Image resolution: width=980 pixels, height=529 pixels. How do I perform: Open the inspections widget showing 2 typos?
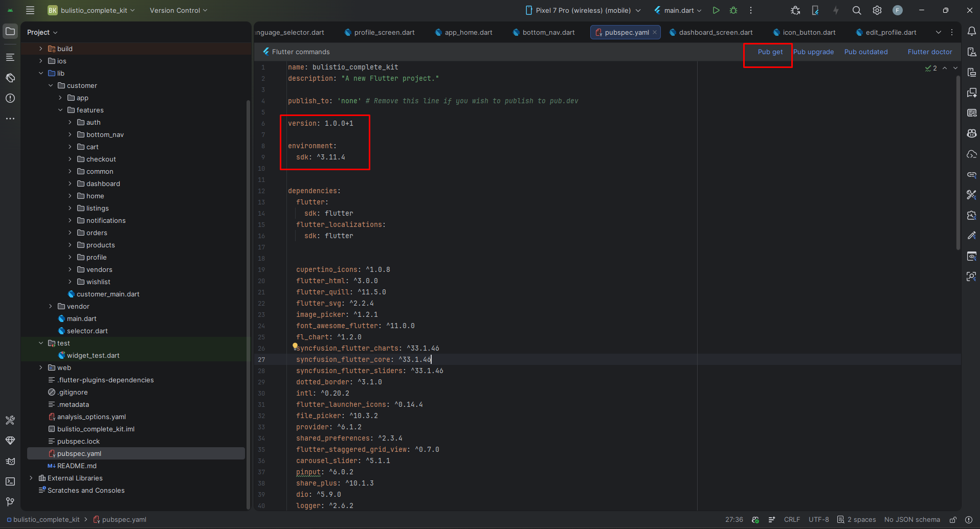(931, 68)
